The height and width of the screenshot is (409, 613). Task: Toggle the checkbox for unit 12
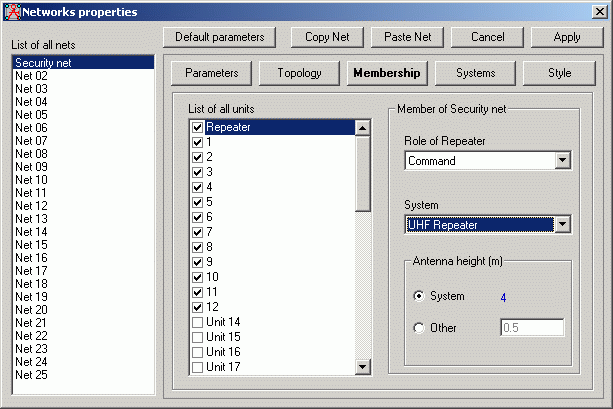197,307
